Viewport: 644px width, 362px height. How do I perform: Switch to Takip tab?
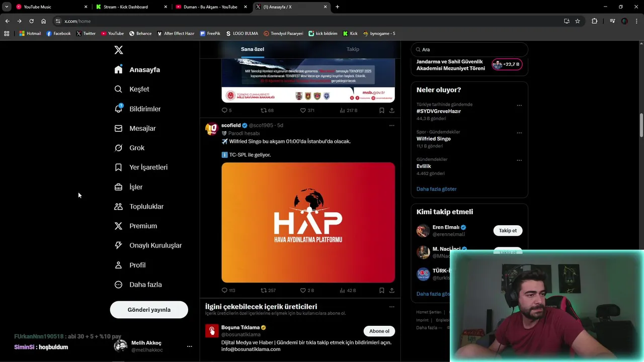[353, 49]
